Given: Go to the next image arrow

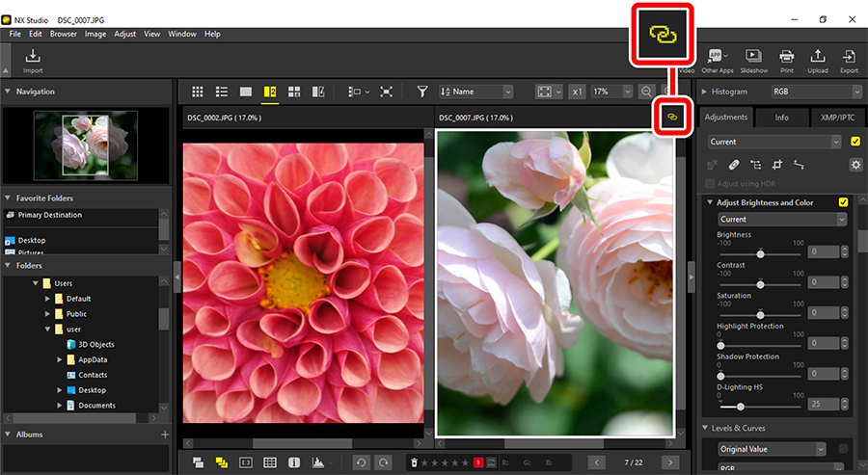Looking at the screenshot, I should click(670, 462).
